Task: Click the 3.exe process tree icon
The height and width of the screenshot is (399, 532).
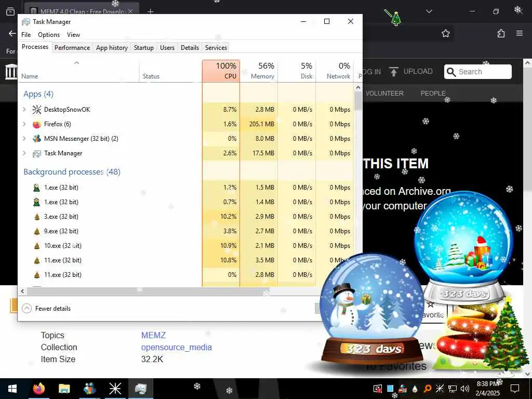Action: point(37,217)
